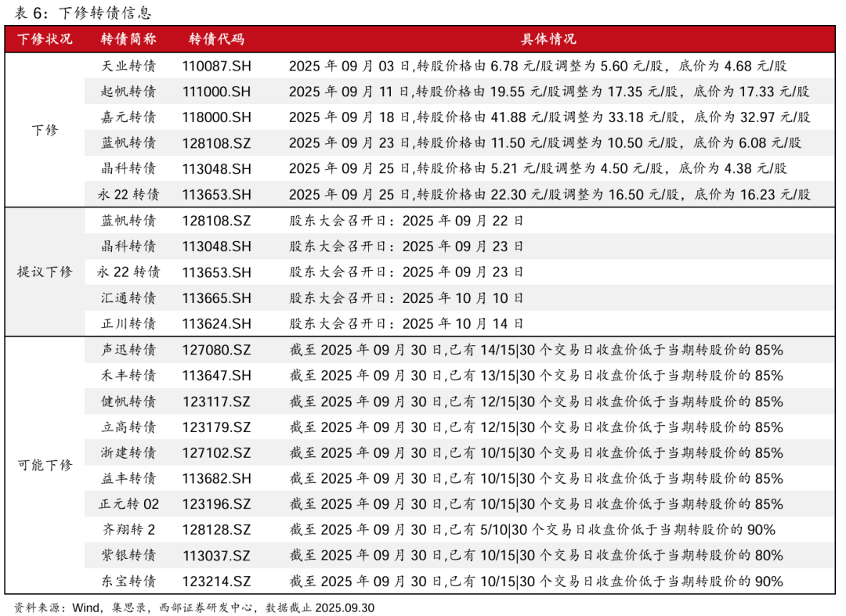Click code 118000.SH
The image size is (846, 616).
(x=216, y=117)
